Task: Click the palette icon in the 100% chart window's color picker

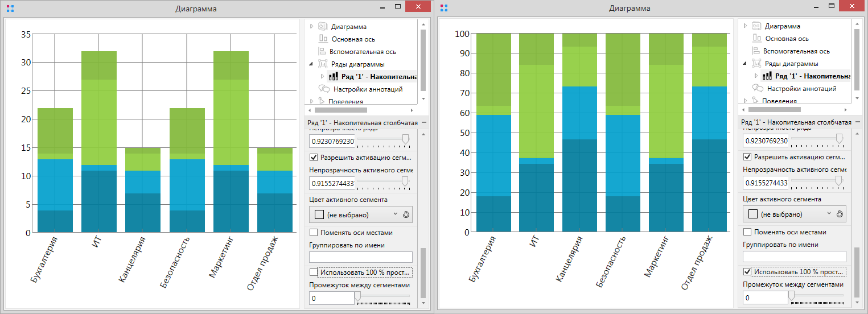Action: 840,214
